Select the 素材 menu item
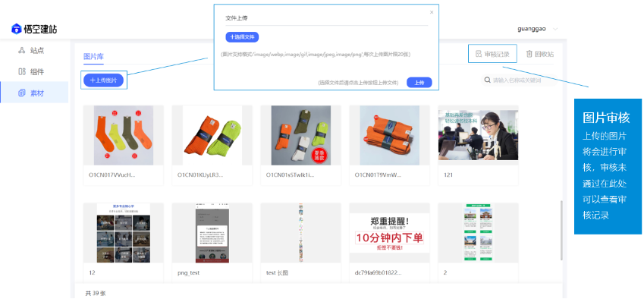The width and height of the screenshot is (644, 299). click(34, 93)
